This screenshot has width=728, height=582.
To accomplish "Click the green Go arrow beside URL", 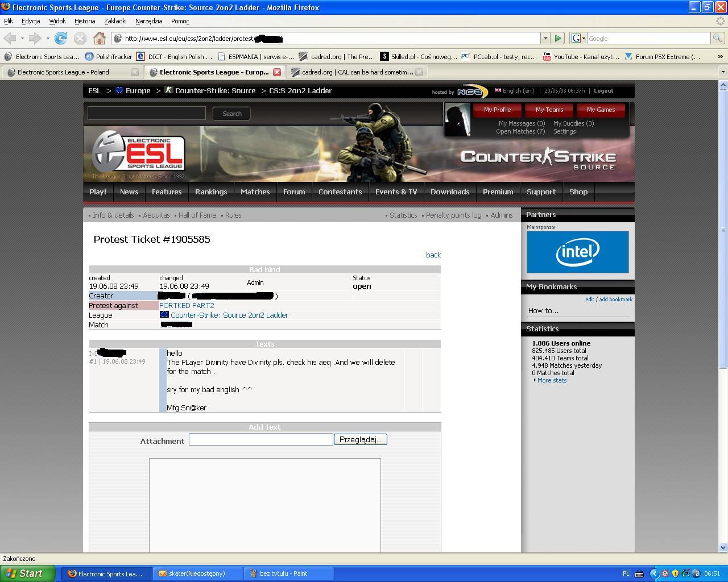I will click(558, 39).
